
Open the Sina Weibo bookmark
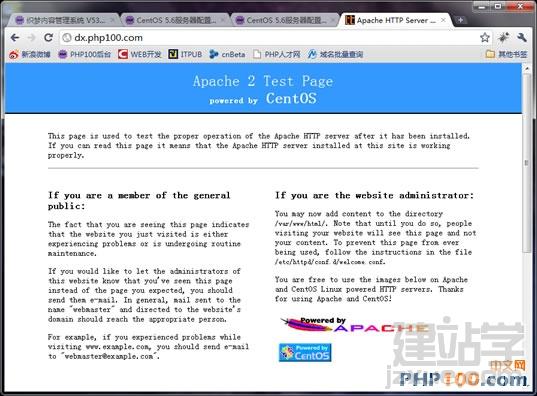[30, 54]
